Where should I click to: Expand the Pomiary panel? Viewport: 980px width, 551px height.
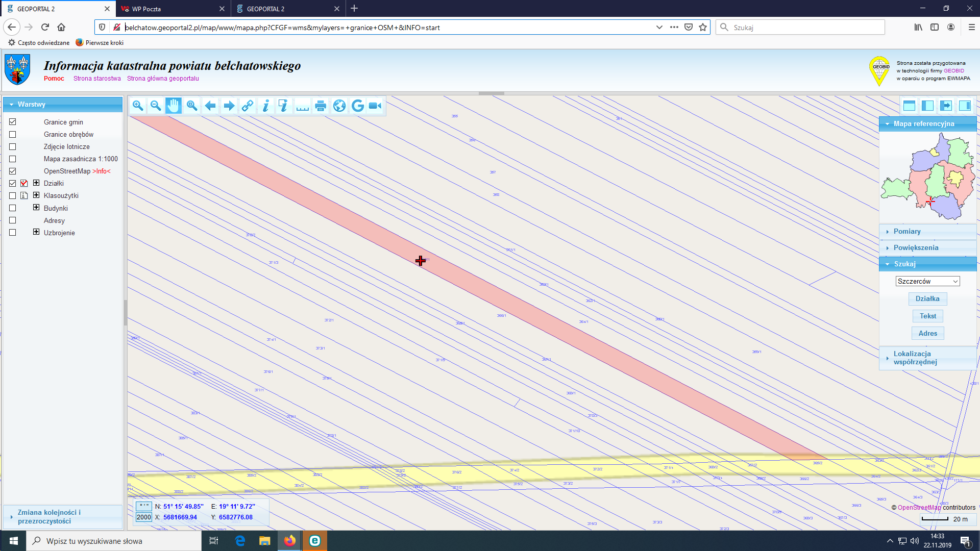click(x=907, y=232)
